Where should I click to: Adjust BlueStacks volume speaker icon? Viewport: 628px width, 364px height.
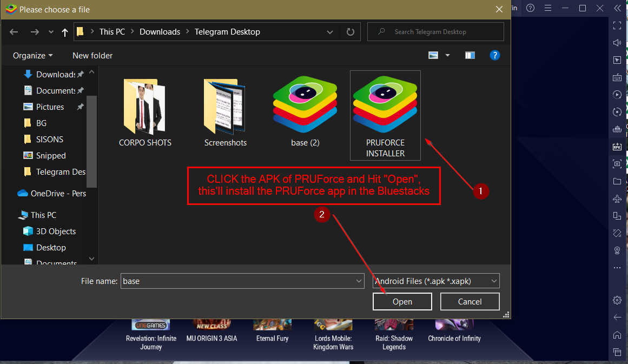click(x=617, y=42)
